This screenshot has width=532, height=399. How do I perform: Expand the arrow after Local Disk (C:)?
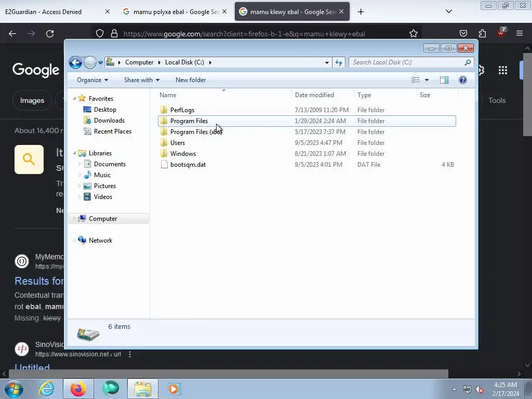click(210, 62)
